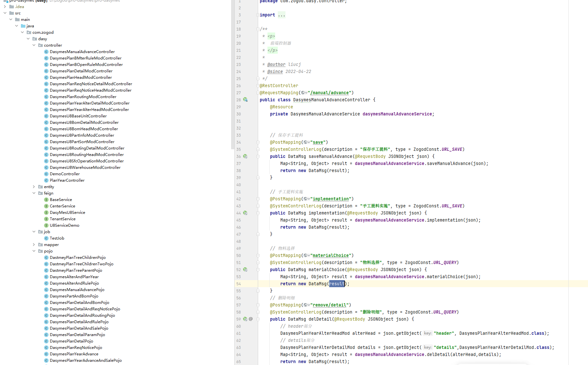Click the endpoint gutter icon on line 36
The width and height of the screenshot is (588, 365).
point(245,156)
